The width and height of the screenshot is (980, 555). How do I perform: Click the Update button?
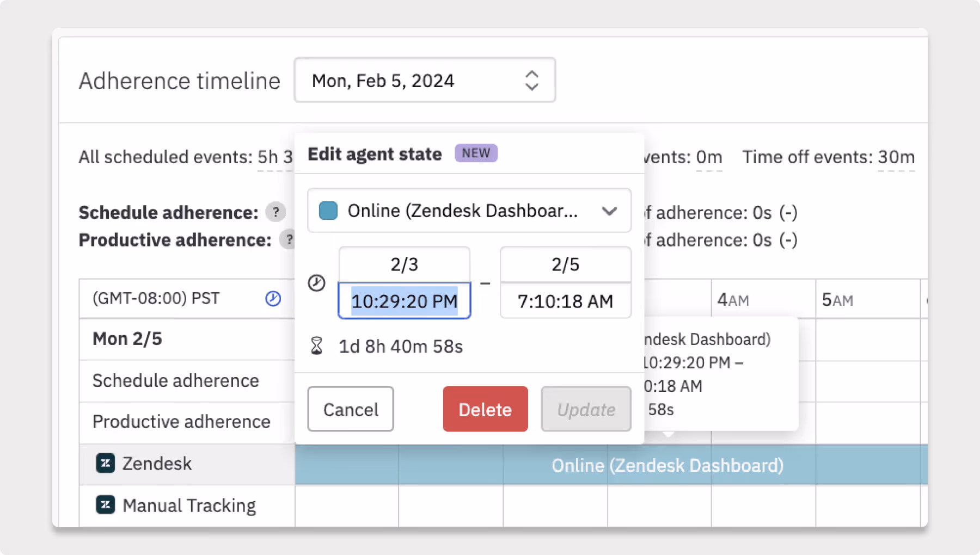click(586, 409)
